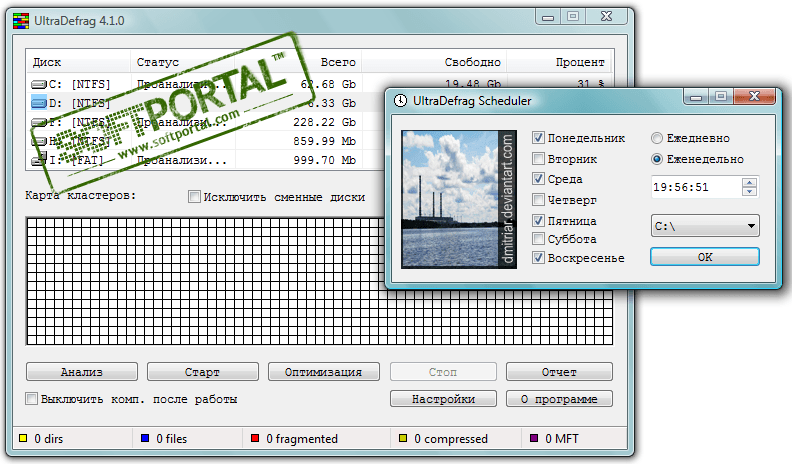
Task: Select the 228.22 Gb size cell
Action: click(x=324, y=122)
